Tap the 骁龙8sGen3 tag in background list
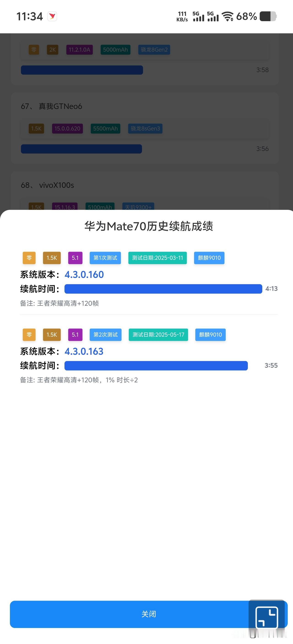Screen dimensions: 293x644 (x=145, y=129)
